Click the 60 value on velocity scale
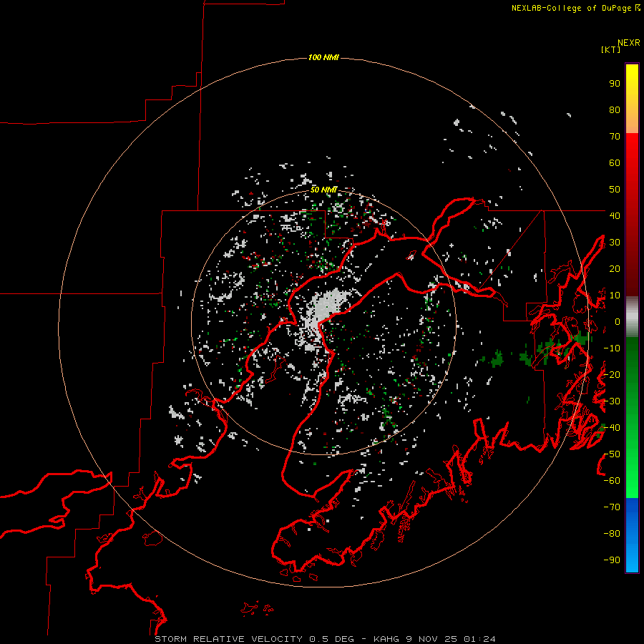Image resolution: width=644 pixels, height=644 pixels. 615,163
